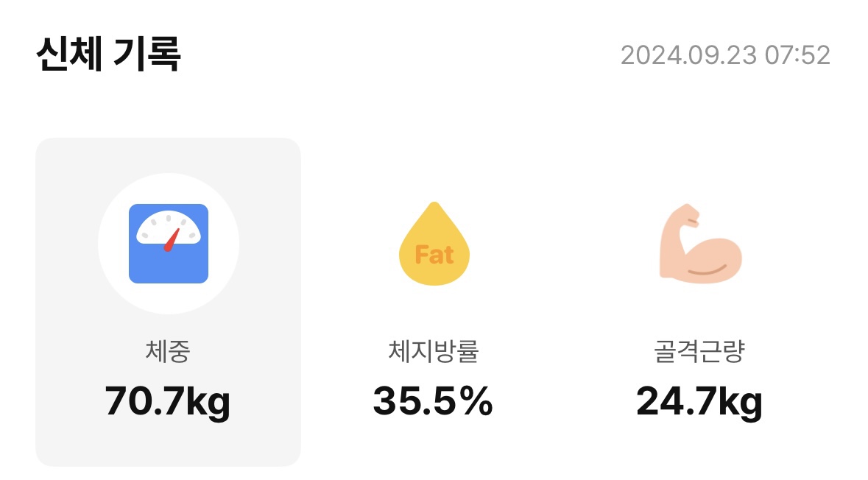Select the highlighted 체중 card
The image size is (868, 480).
[169, 302]
